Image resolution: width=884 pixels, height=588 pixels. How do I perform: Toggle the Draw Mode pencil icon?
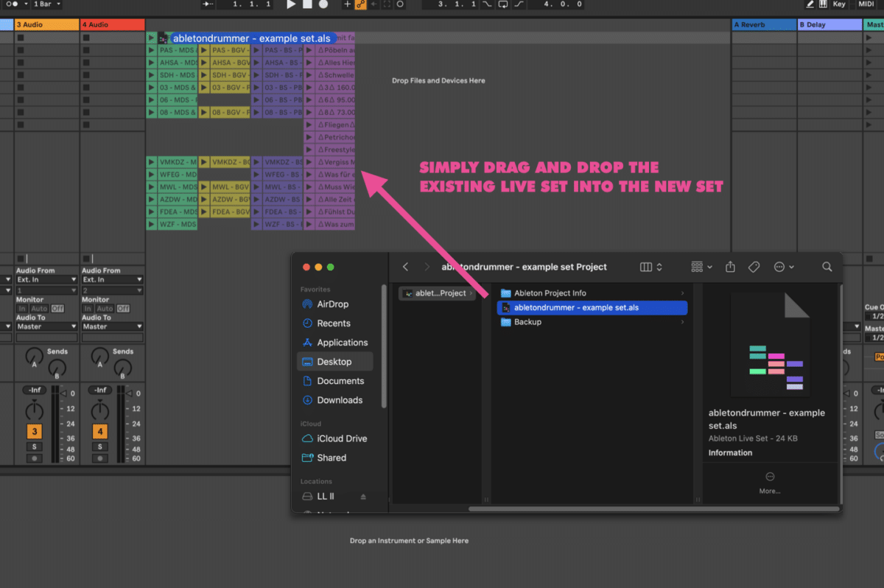810,4
